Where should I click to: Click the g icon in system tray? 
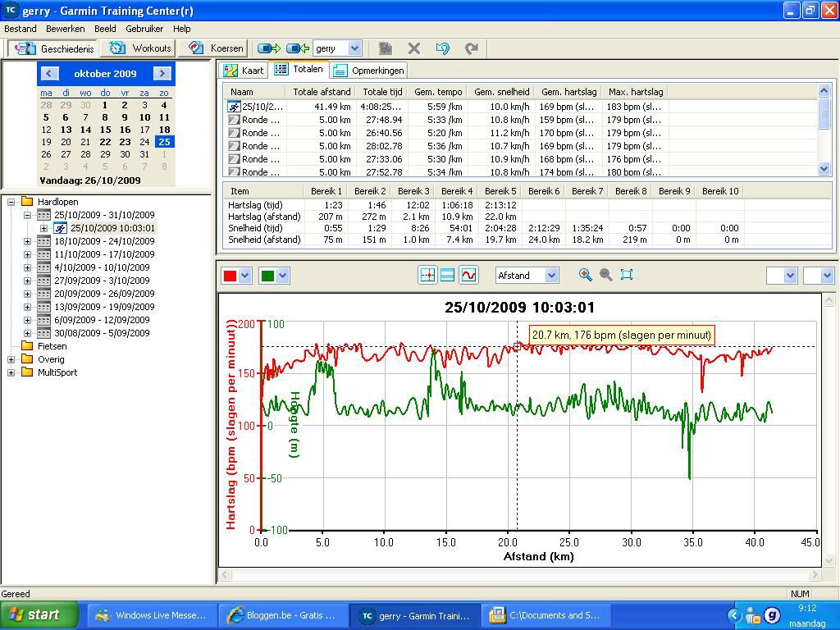click(772, 615)
